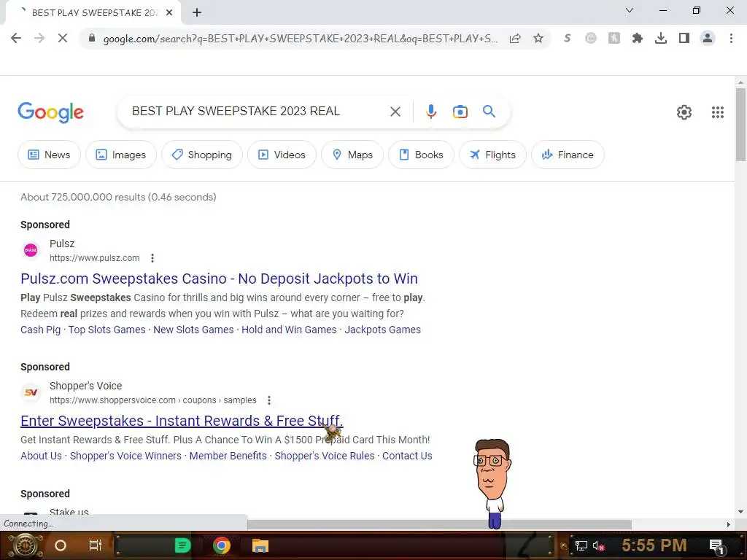The image size is (747, 560).
Task: Filter results by Maps
Action: (x=352, y=155)
